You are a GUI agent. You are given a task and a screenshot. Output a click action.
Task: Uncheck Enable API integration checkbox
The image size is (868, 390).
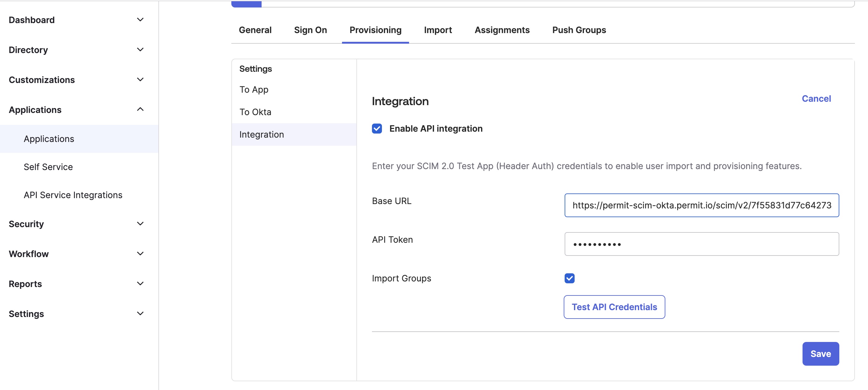[x=377, y=129]
